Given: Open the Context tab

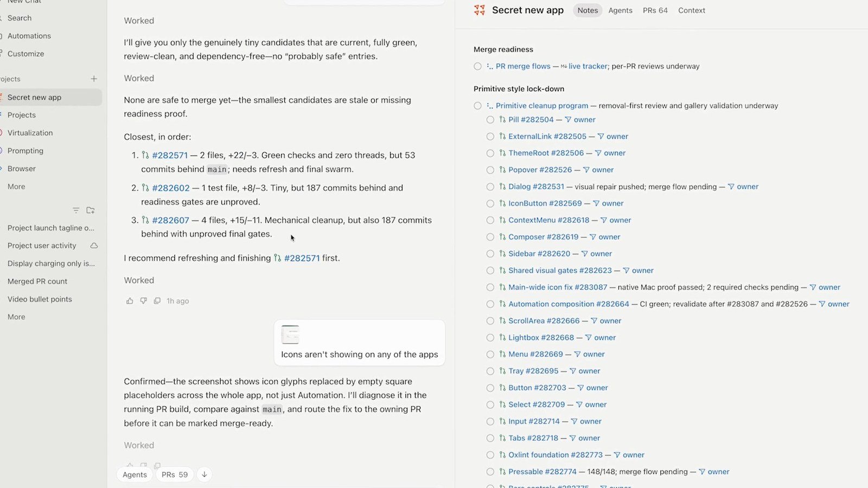Looking at the screenshot, I should tap(691, 10).
